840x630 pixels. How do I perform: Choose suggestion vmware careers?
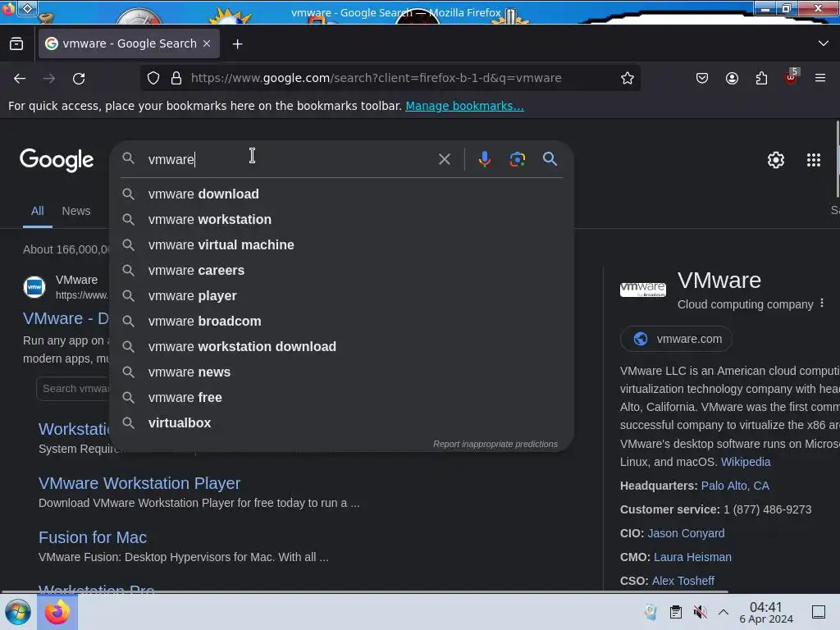342,271
